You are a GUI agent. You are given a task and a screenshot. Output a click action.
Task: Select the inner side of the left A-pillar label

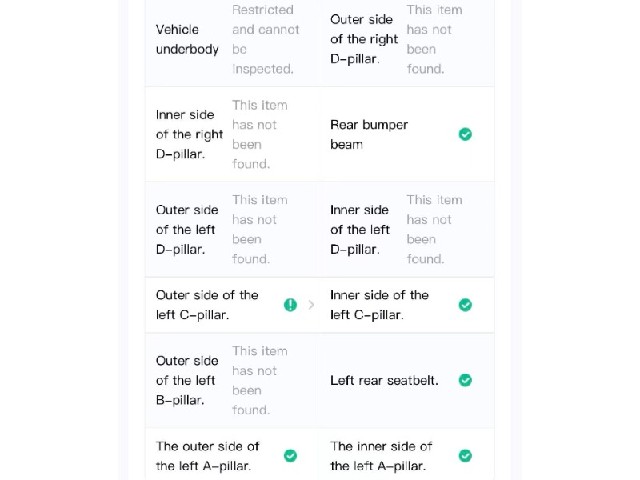[381, 456]
